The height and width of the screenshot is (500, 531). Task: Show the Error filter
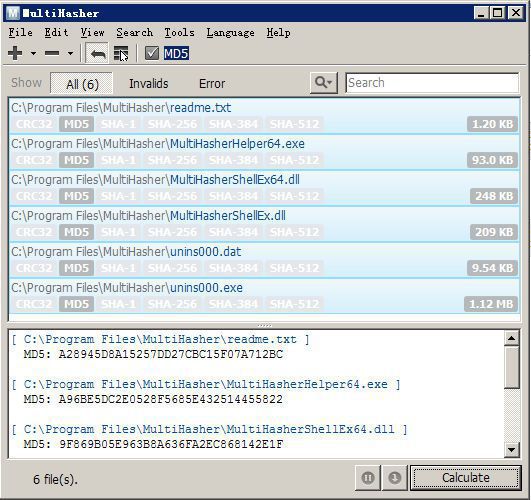(x=212, y=83)
